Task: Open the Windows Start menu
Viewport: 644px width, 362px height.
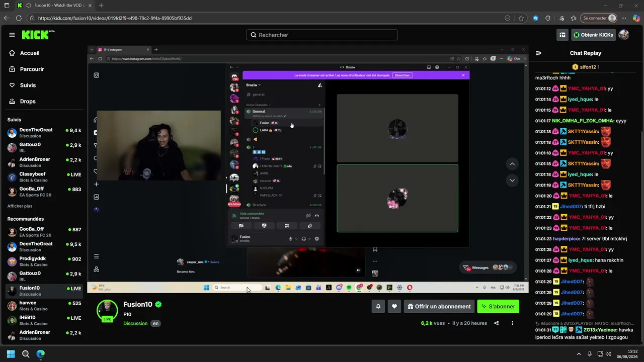Action: (11, 354)
